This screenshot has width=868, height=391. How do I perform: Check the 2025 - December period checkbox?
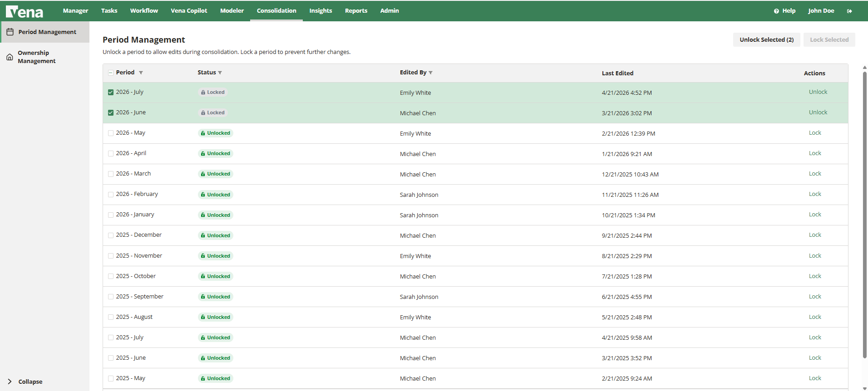pyautogui.click(x=111, y=235)
